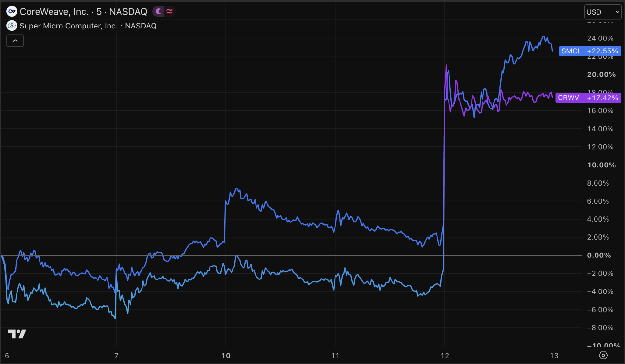625x364 pixels.
Task: Click the pink approximate-data wavy icon
Action: click(x=169, y=12)
